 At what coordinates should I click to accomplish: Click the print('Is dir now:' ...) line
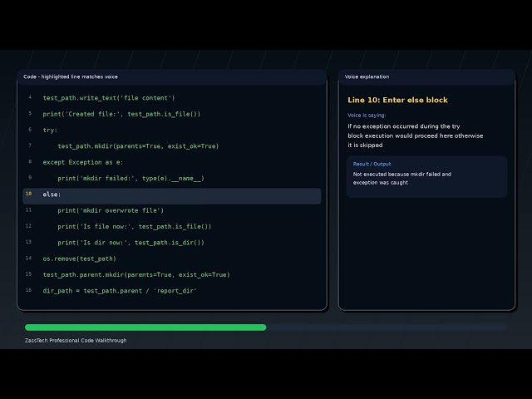click(x=131, y=243)
